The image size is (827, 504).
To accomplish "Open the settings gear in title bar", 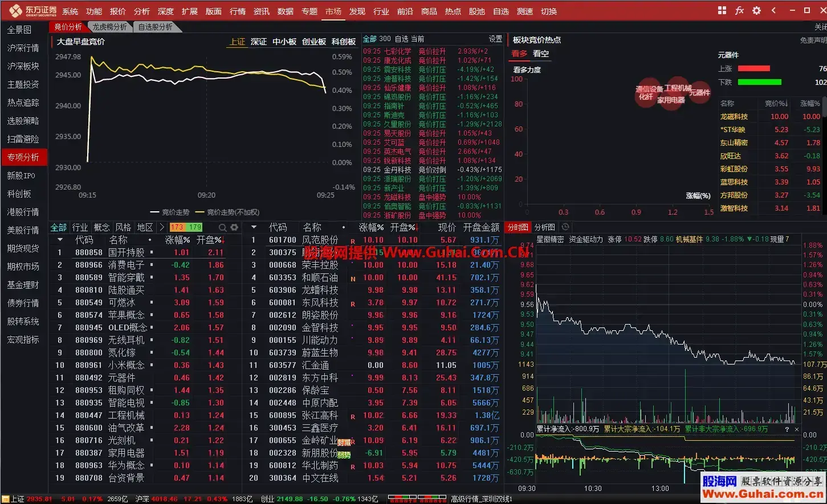I will pyautogui.click(x=756, y=10).
